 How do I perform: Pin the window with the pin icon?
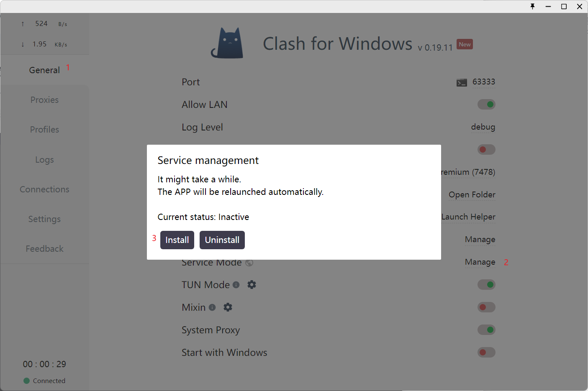532,6
